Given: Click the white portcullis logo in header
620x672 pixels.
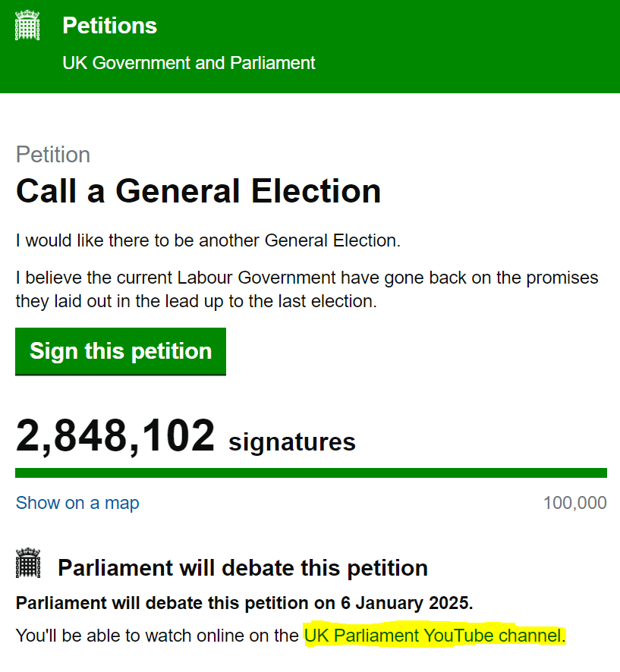Looking at the screenshot, I should coord(27,25).
